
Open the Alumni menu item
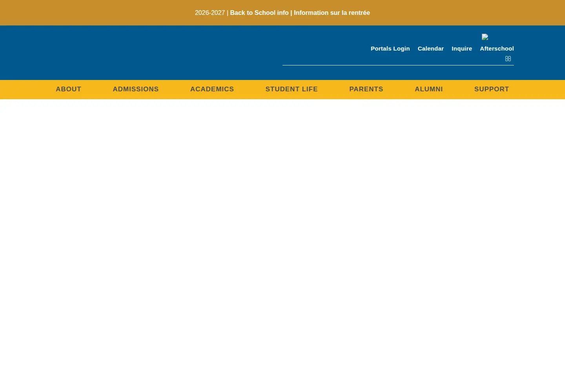428,89
